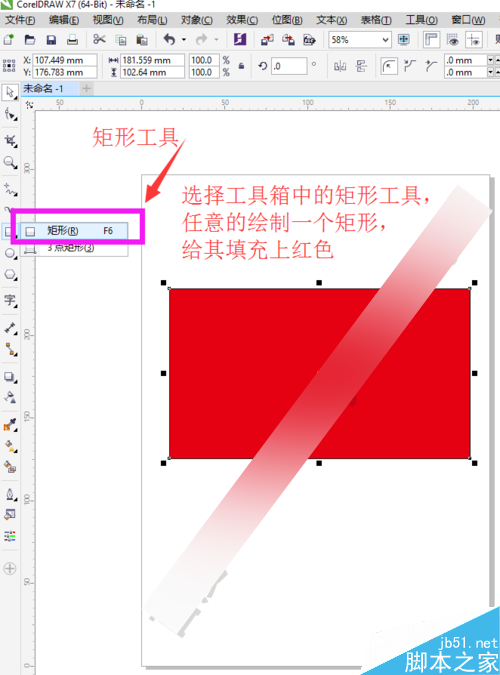Edit the object width field 181.559 mm
The height and width of the screenshot is (675, 500).
(152, 60)
